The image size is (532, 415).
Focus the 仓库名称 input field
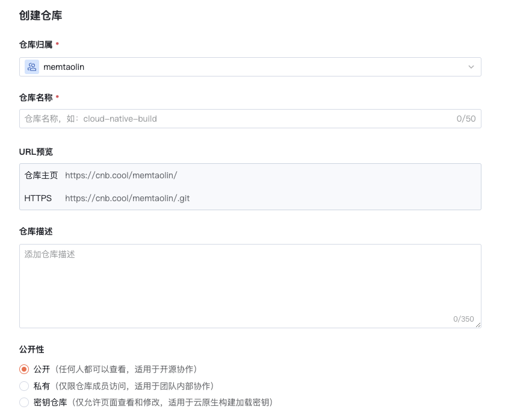click(x=235, y=119)
